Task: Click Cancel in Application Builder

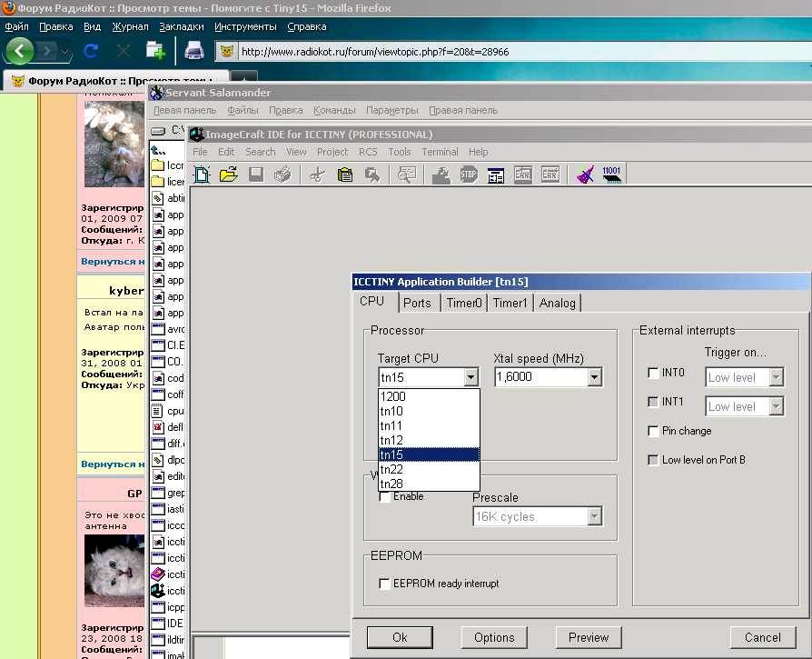Action: click(762, 637)
